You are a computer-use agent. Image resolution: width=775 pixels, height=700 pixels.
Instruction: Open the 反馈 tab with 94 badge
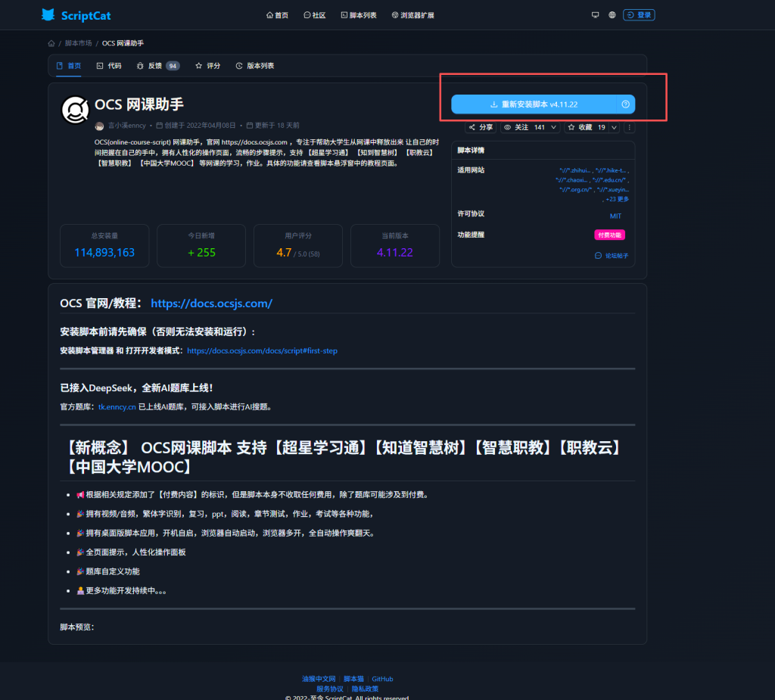pos(157,66)
